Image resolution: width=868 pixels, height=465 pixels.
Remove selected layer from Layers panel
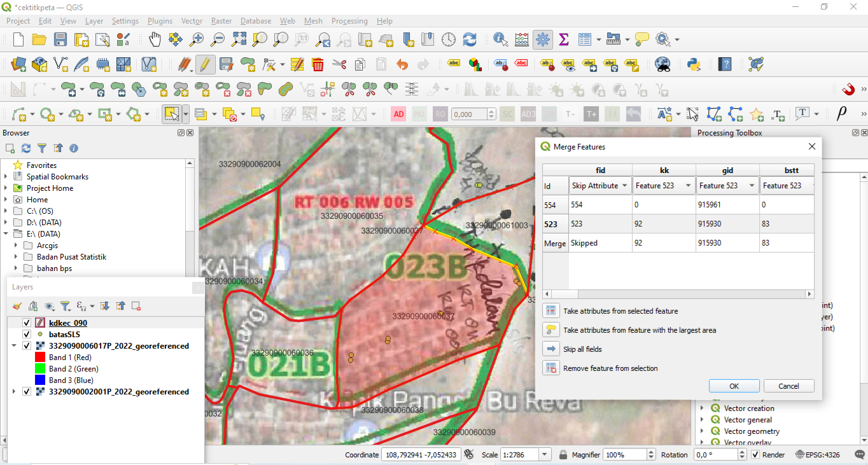click(x=136, y=306)
